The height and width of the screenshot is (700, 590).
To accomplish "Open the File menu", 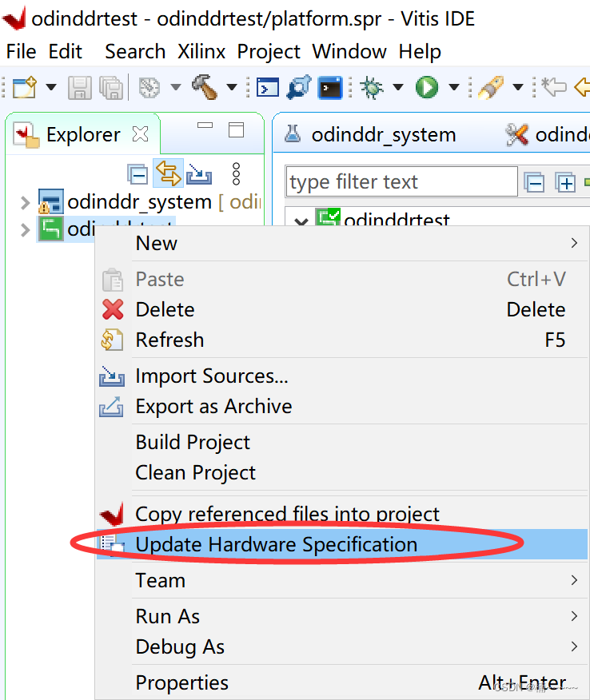I will click(x=21, y=51).
